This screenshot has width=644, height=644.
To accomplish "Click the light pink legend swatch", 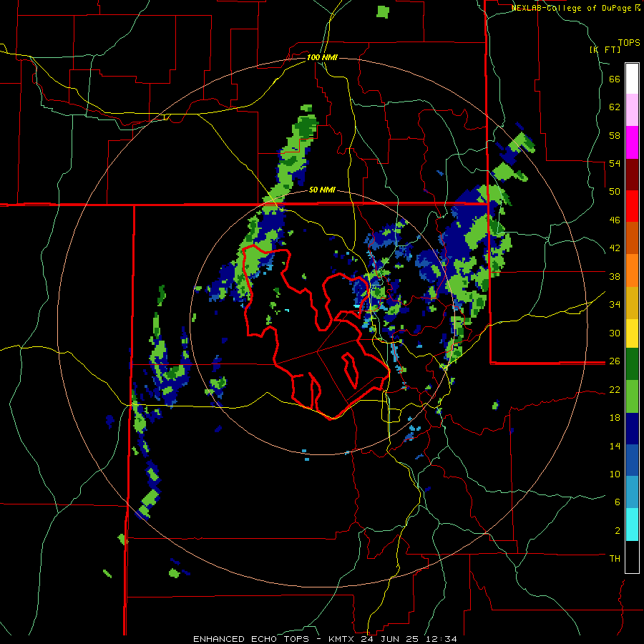I will tap(632, 109).
